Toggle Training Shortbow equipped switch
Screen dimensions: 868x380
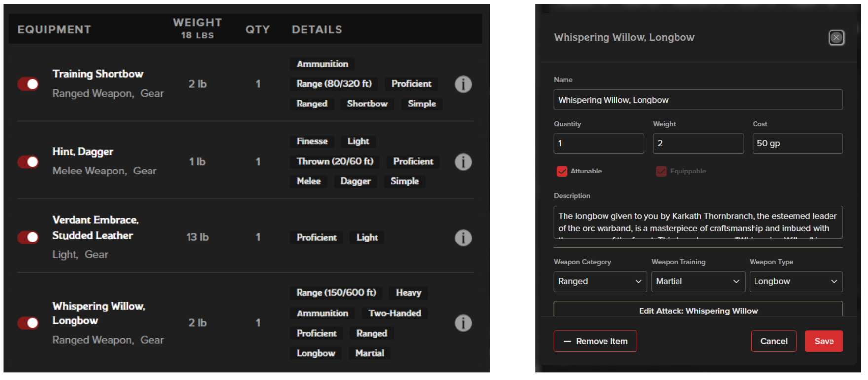point(28,84)
